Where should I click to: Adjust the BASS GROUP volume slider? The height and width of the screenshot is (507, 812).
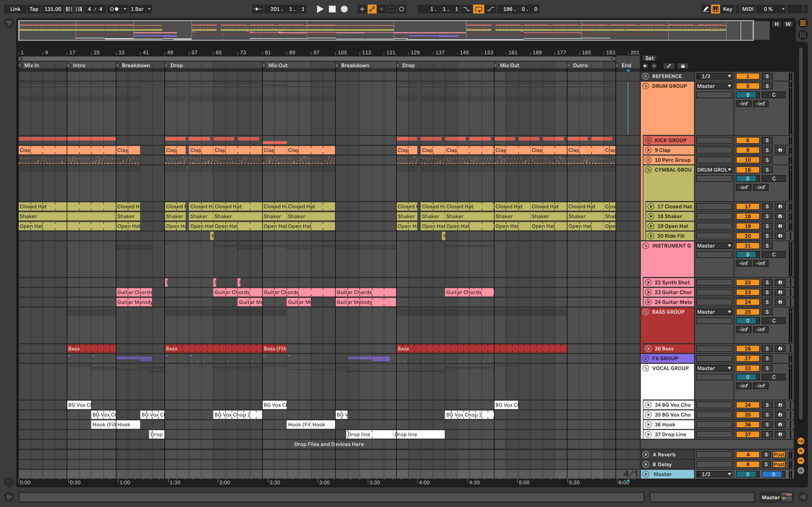[747, 321]
